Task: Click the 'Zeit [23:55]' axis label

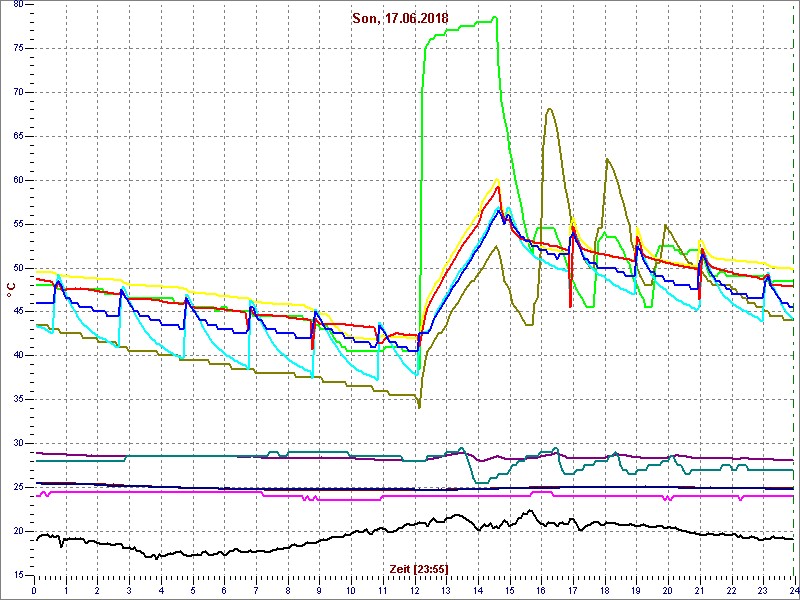Action: point(419,568)
